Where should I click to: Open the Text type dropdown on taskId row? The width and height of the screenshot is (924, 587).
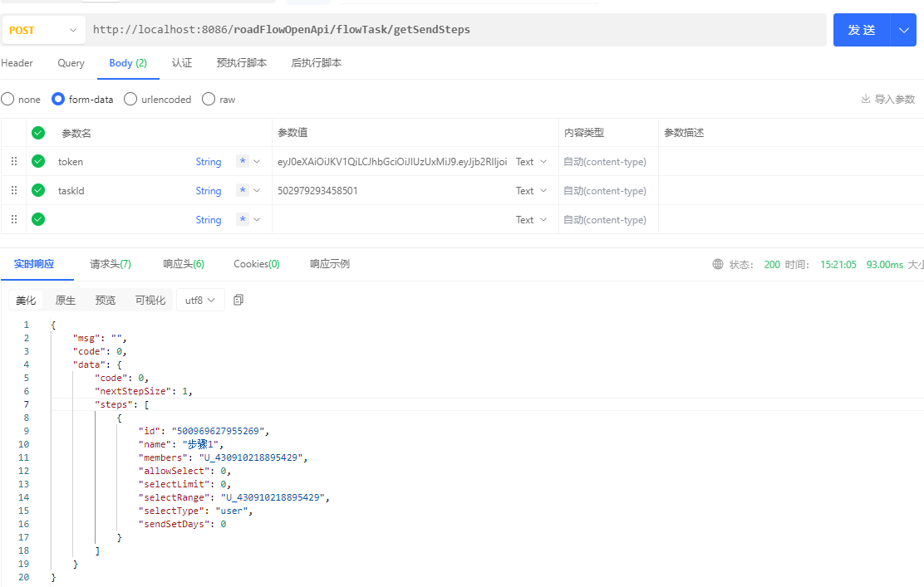[x=532, y=190]
